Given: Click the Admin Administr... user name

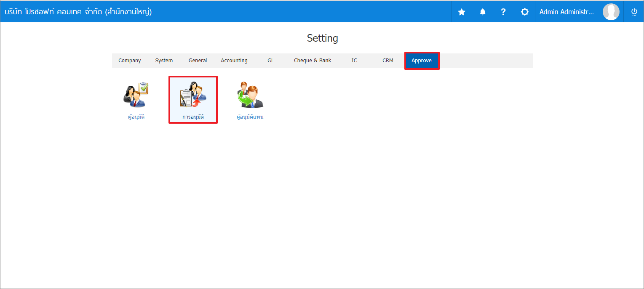Looking at the screenshot, I should tap(567, 12).
